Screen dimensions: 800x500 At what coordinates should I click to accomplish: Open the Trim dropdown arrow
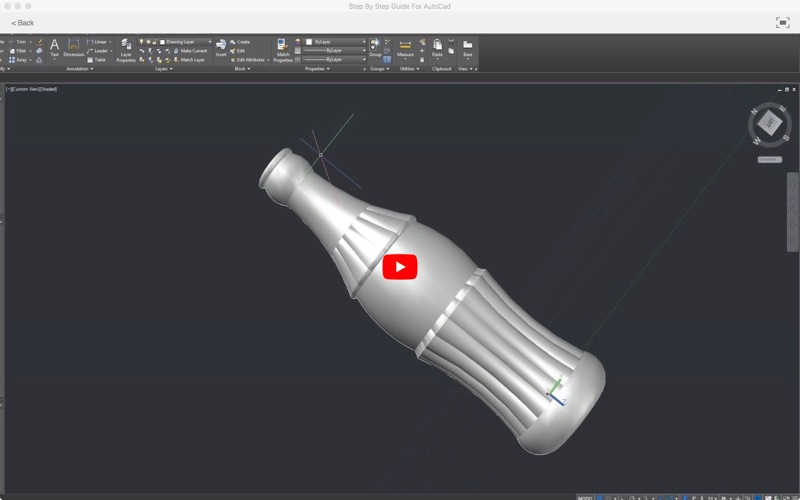[30, 42]
